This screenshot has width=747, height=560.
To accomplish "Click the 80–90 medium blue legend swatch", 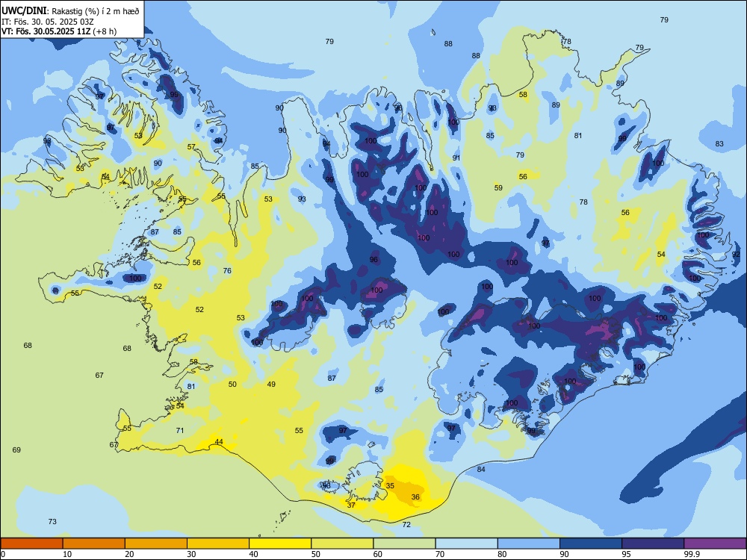I will (529, 544).
